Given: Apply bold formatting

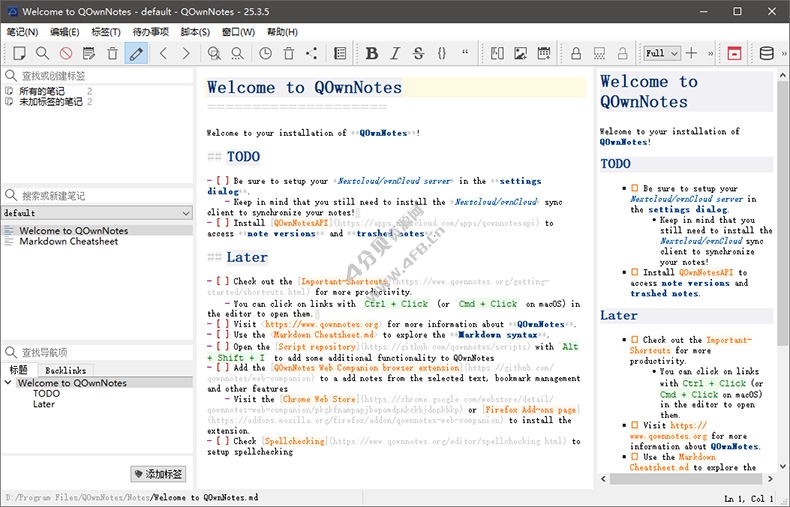Looking at the screenshot, I should click(x=372, y=53).
